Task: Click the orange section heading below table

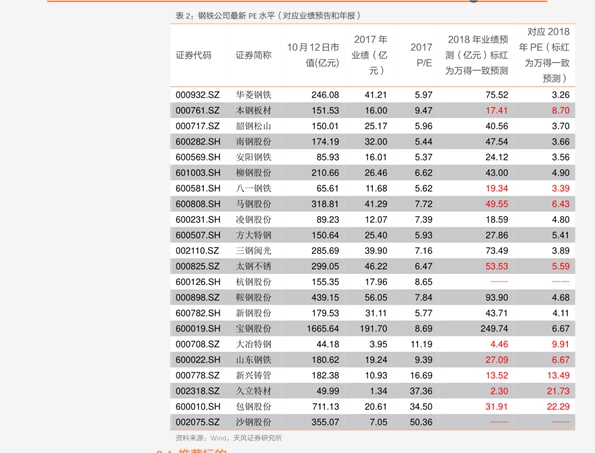Action: click(192, 451)
